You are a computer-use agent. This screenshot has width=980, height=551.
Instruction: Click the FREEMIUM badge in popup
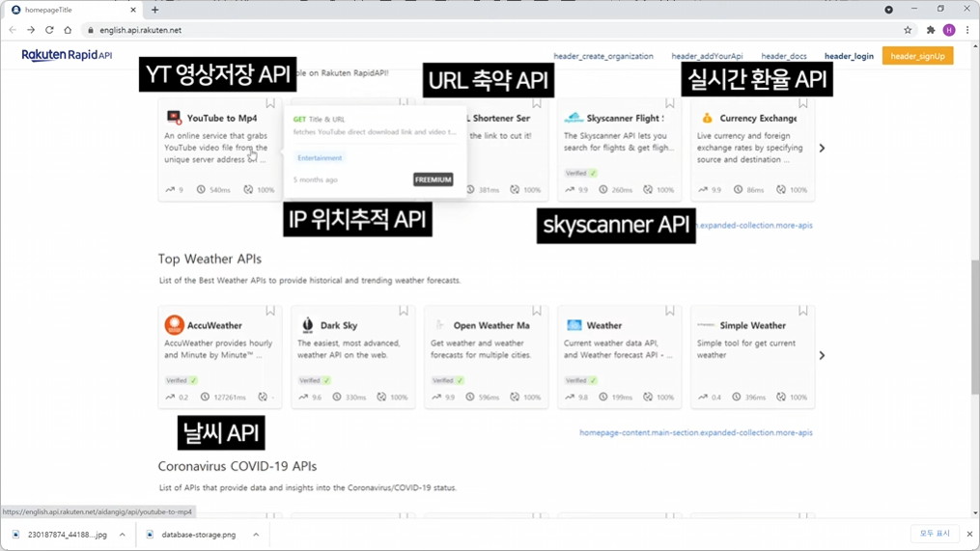[x=434, y=179]
